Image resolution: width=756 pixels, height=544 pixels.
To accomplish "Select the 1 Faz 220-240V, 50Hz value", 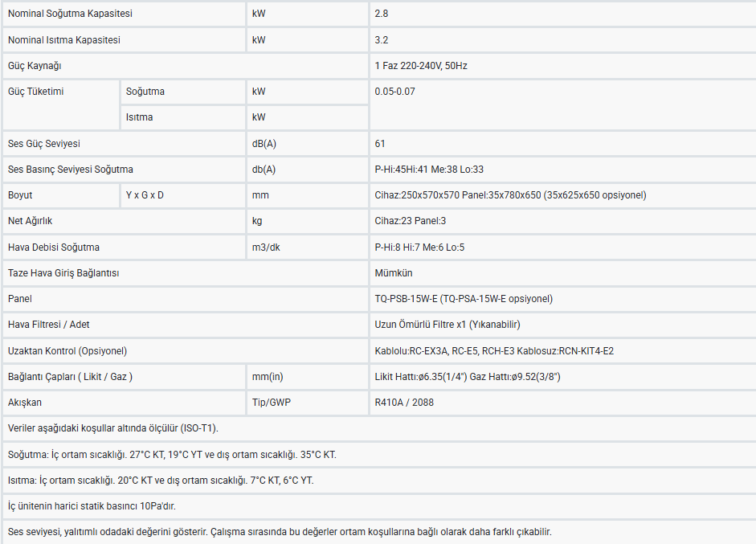I will click(x=421, y=66).
